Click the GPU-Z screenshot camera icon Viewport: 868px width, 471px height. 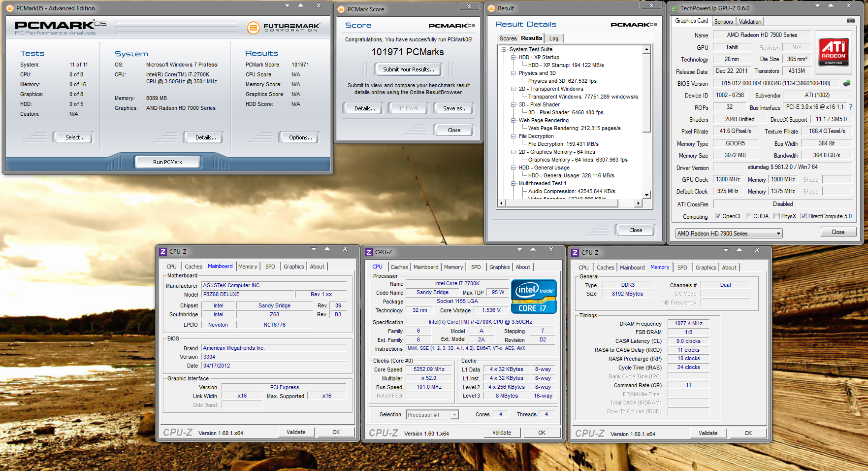pyautogui.click(x=850, y=21)
